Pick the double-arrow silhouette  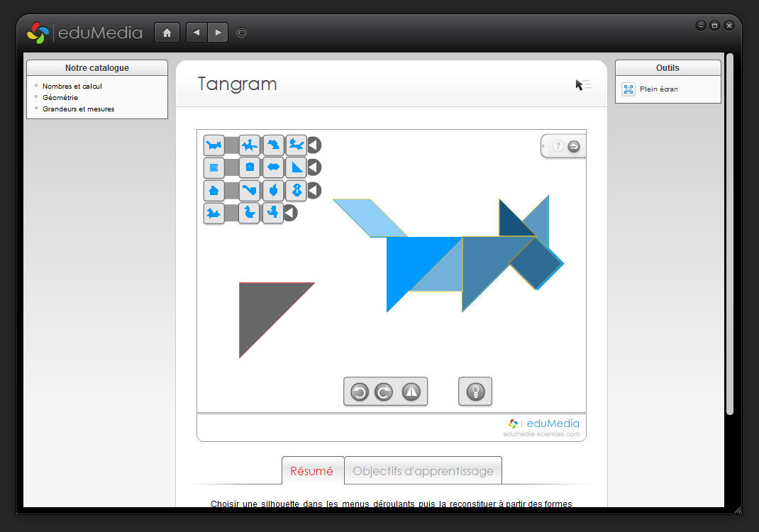[273, 167]
